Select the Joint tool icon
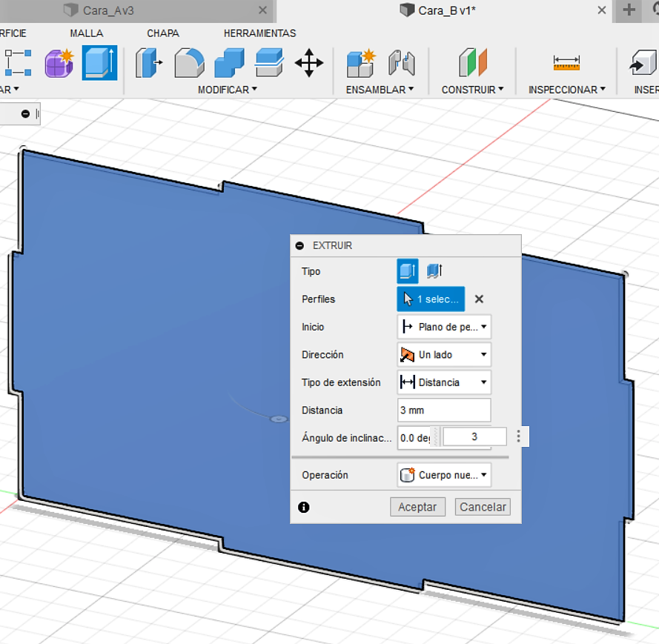This screenshot has height=644, width=659. pos(401,64)
